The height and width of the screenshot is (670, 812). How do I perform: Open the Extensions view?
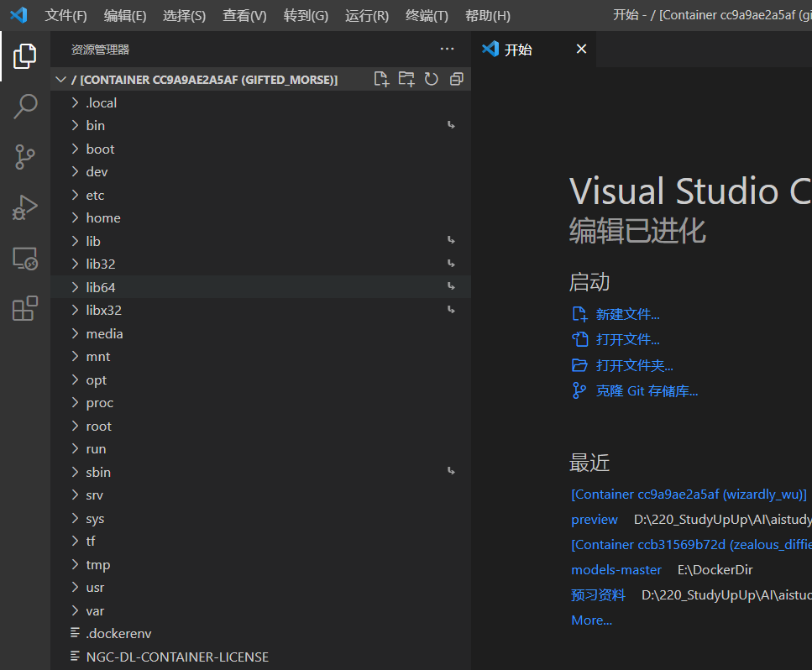25,309
